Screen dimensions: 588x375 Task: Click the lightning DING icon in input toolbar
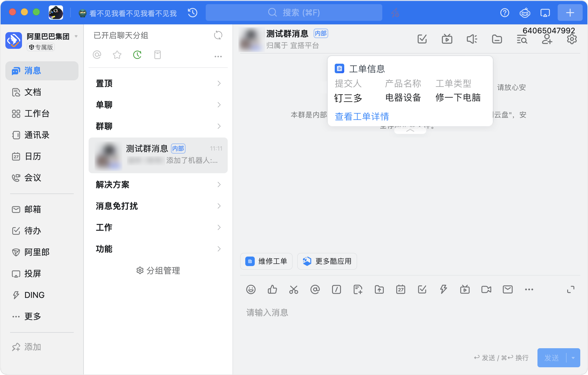point(444,290)
